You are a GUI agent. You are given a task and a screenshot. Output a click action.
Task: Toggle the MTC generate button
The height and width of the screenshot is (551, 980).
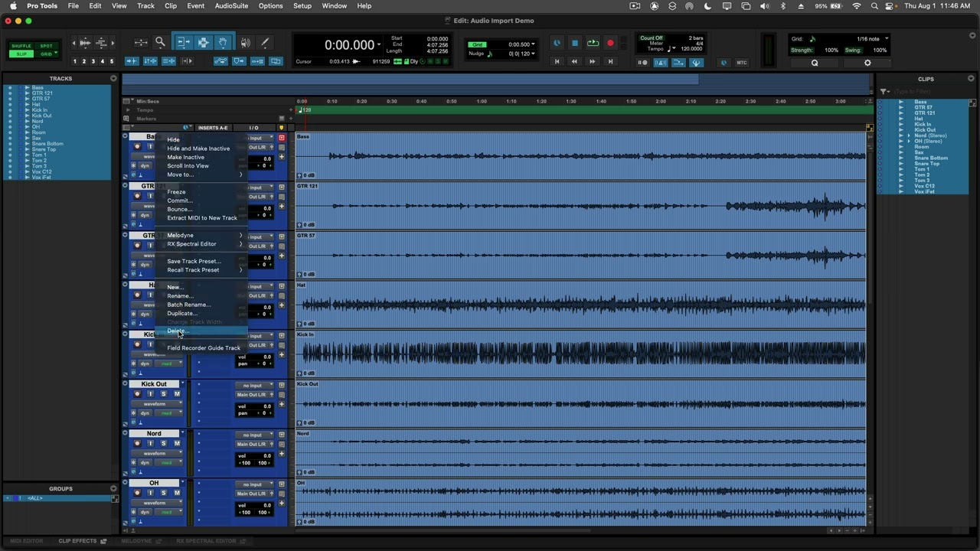(x=741, y=63)
